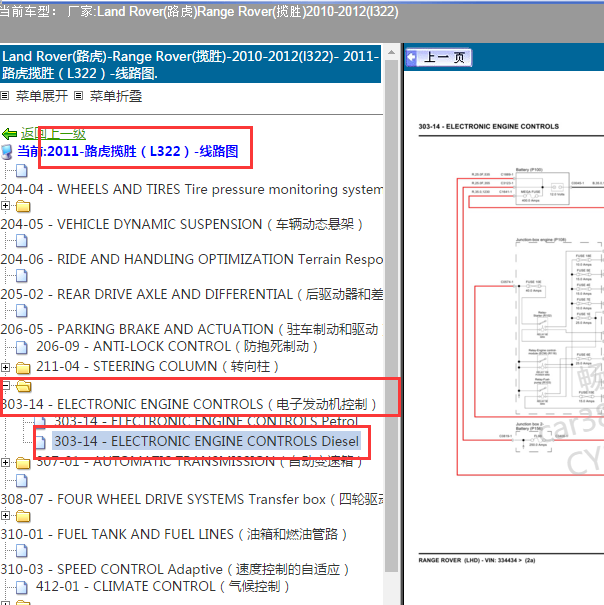The width and height of the screenshot is (604, 605).
Task: Click page icon beside 206-09 ANTI-LOCK CONTROL
Action: pyautogui.click(x=22, y=347)
